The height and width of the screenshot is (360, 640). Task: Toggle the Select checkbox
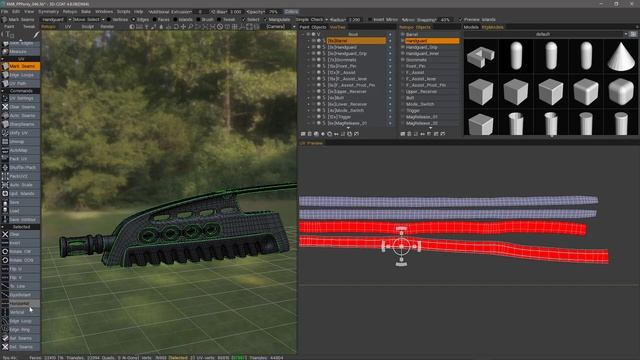250,20
